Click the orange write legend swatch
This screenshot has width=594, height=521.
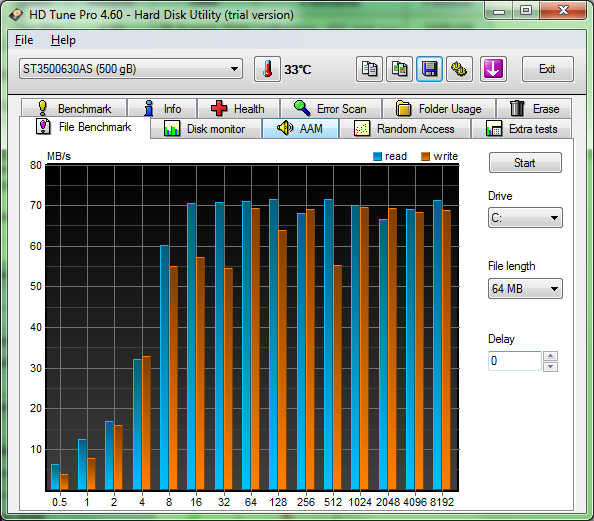(425, 156)
